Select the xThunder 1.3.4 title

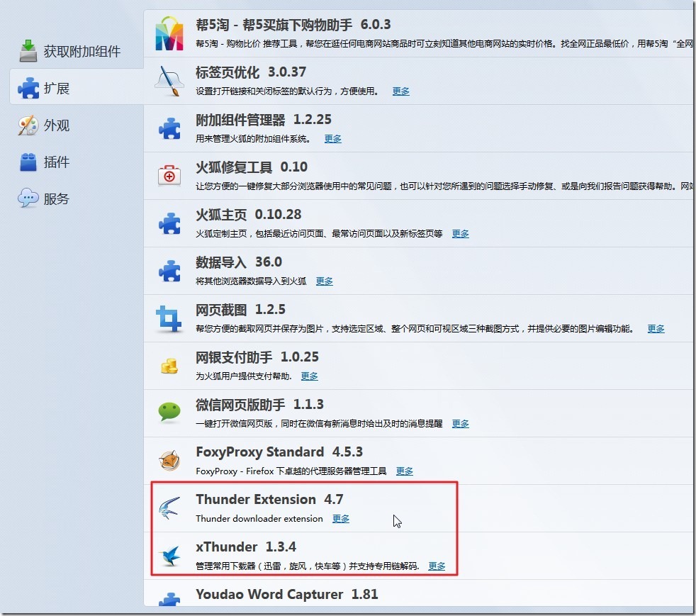[x=246, y=547]
